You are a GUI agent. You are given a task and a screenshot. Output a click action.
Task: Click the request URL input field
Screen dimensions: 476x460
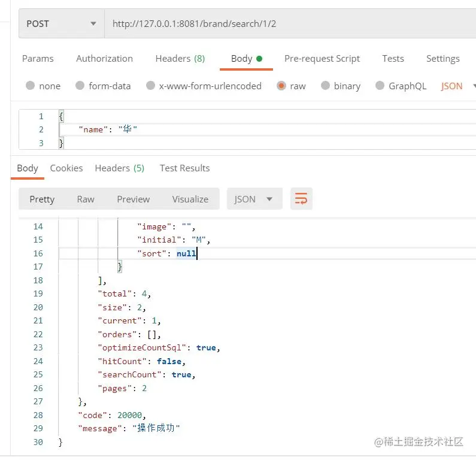[x=287, y=24]
